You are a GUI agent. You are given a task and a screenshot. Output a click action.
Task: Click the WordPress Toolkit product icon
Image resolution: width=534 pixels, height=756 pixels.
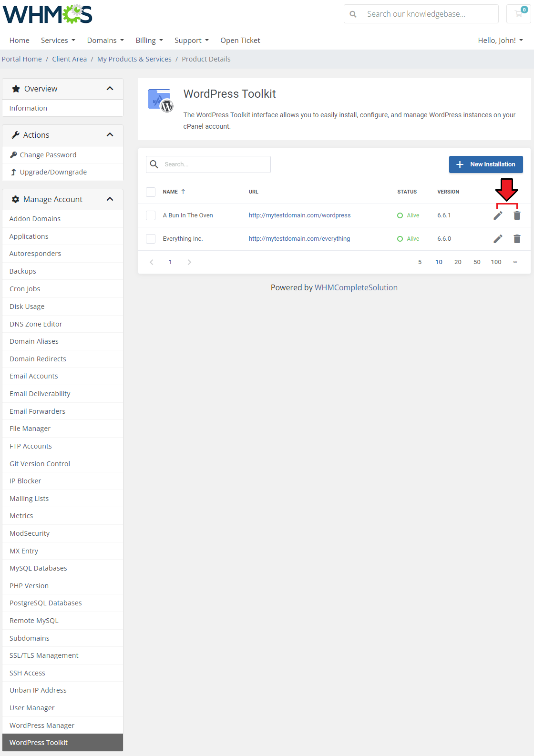point(161,100)
